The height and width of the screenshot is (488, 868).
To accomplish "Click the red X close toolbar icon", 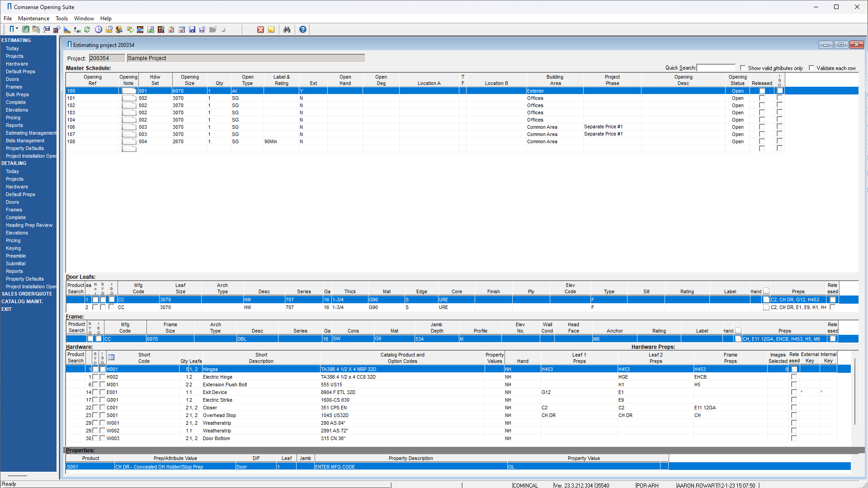I will (260, 30).
